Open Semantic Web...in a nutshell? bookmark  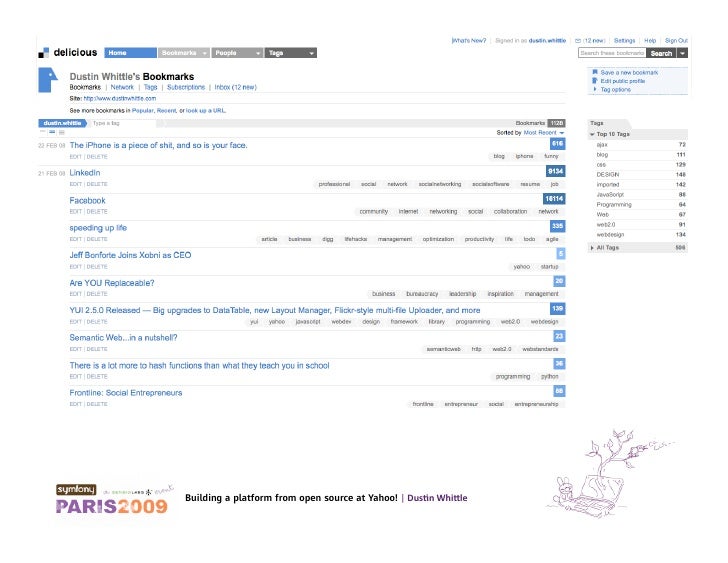coord(124,338)
